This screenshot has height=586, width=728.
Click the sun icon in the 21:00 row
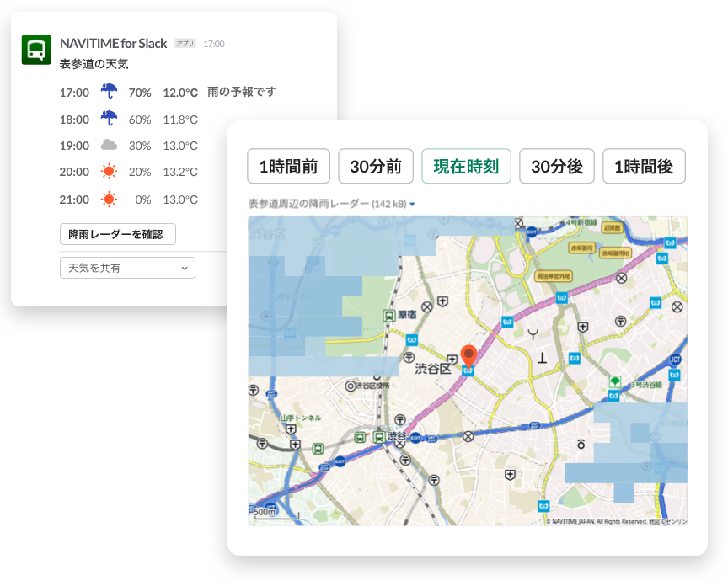click(109, 200)
